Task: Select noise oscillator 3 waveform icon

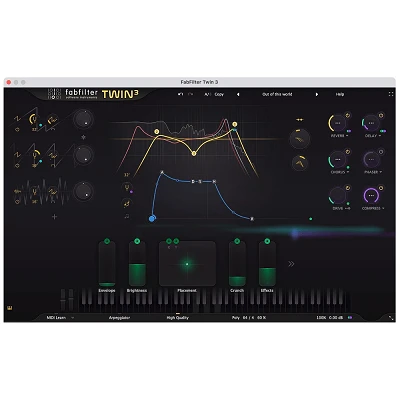Action: point(17,191)
